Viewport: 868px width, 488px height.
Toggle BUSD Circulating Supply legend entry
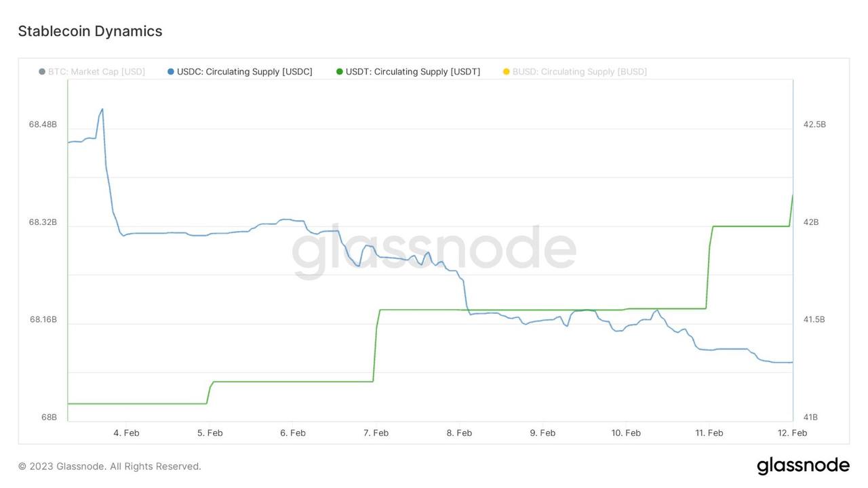pyautogui.click(x=575, y=71)
